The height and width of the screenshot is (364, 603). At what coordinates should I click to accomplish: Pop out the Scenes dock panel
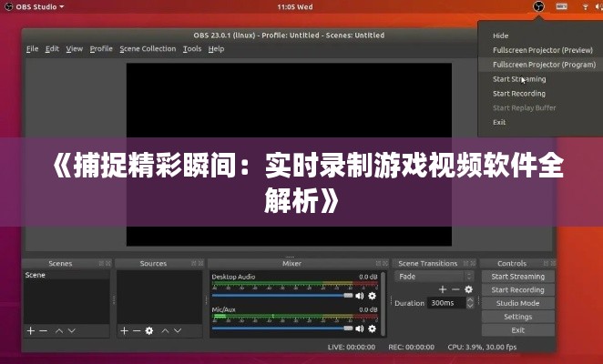point(101,263)
